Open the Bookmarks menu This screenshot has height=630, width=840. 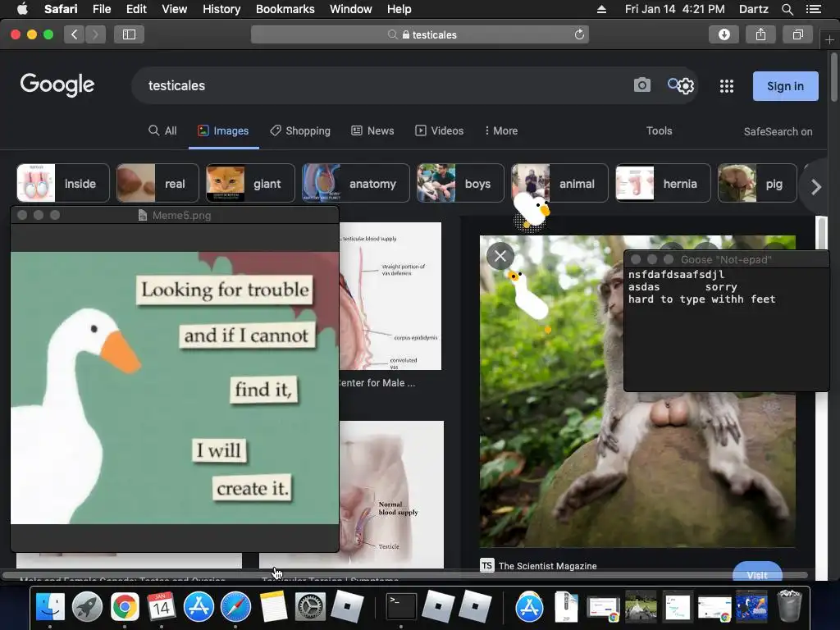[x=285, y=9]
